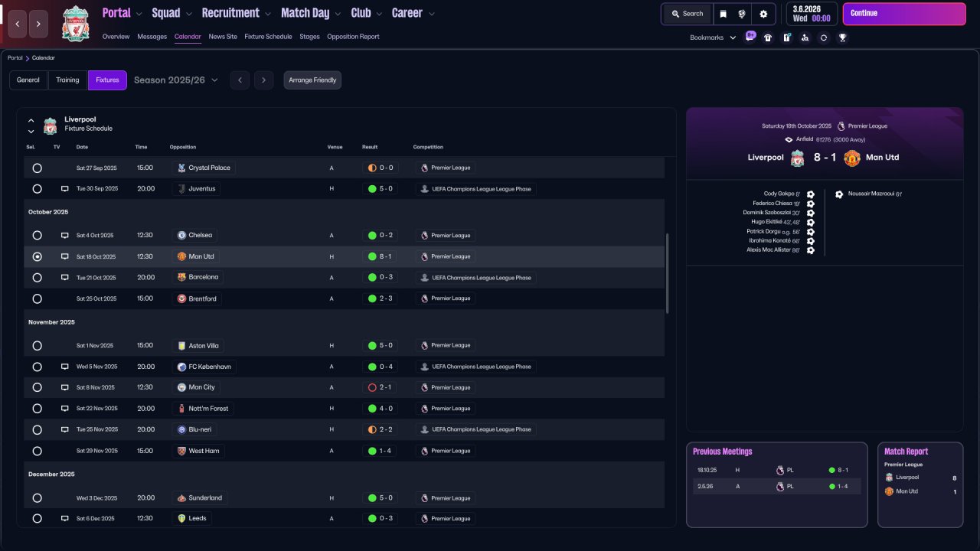This screenshot has height=551, width=980.
Task: Switch to the General calendar view
Action: click(x=28, y=80)
